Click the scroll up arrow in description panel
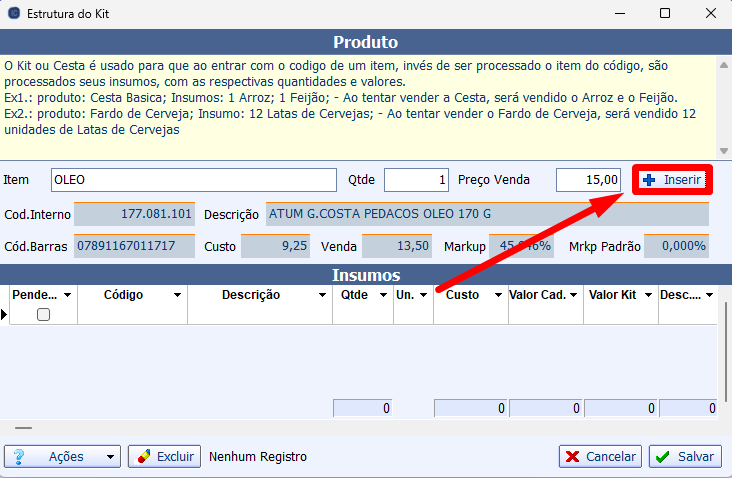 click(x=724, y=64)
